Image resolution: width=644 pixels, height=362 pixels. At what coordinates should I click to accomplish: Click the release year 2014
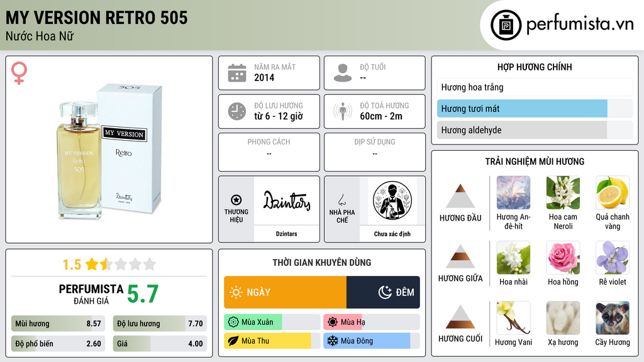pos(264,77)
